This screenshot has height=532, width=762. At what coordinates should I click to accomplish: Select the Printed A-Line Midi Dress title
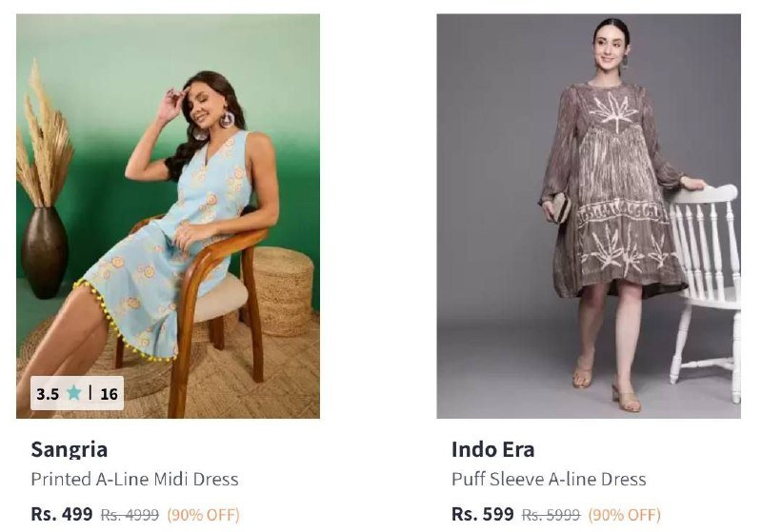coord(134,480)
